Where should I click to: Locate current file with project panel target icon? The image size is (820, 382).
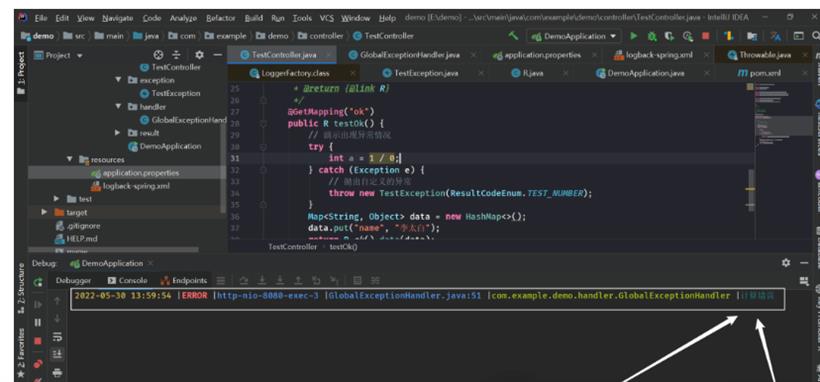tap(158, 55)
